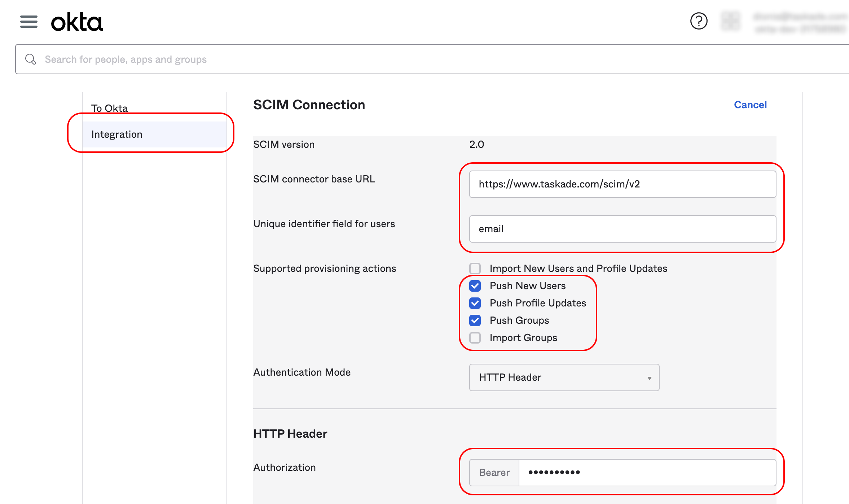Enable the Import Groups checkbox
This screenshot has width=849, height=504.
click(475, 338)
